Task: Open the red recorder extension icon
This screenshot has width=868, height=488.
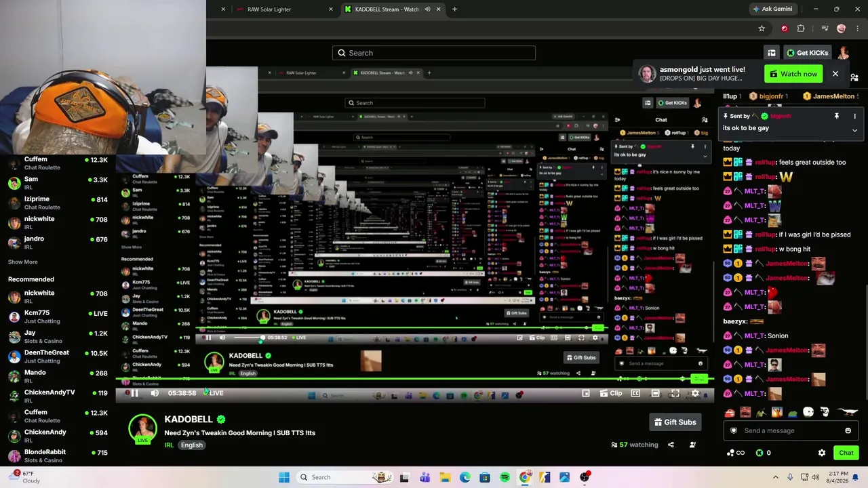Action: point(785,28)
